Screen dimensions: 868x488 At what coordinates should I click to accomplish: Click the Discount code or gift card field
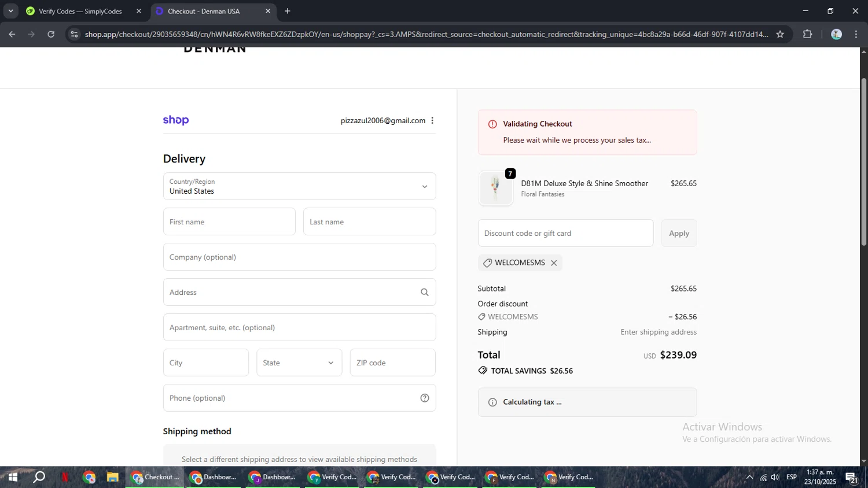coord(565,233)
